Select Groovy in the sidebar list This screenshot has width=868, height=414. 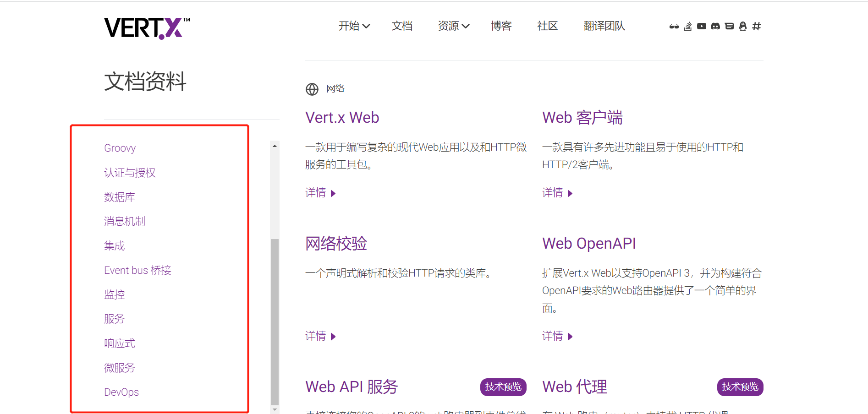pos(120,147)
